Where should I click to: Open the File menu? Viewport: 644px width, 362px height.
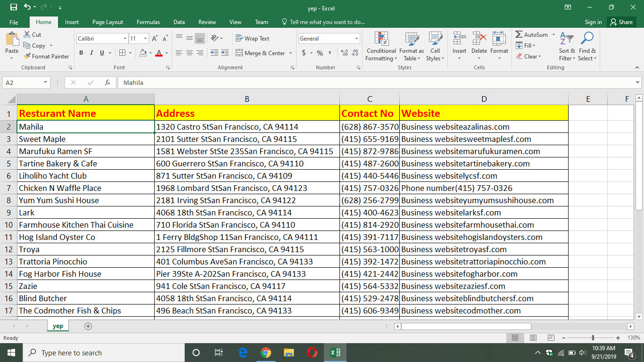click(14, 22)
